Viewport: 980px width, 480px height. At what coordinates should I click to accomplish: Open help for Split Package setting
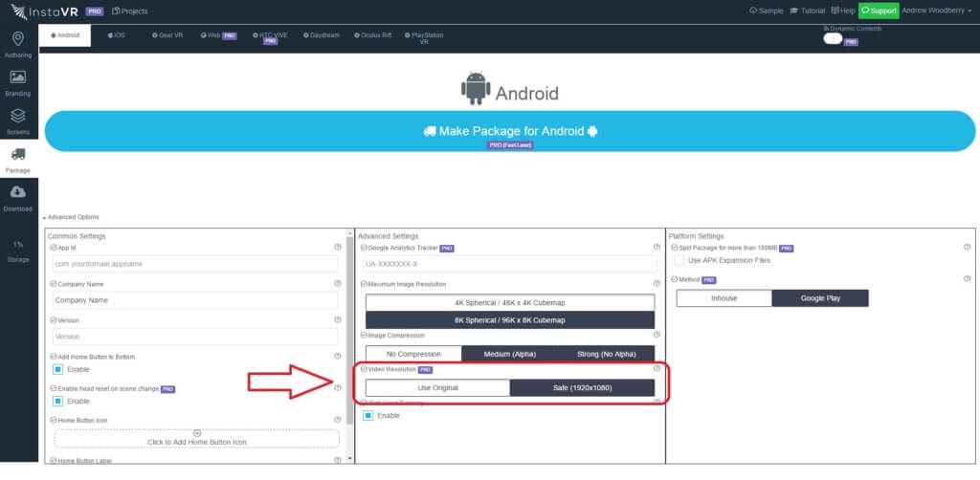[x=967, y=248]
